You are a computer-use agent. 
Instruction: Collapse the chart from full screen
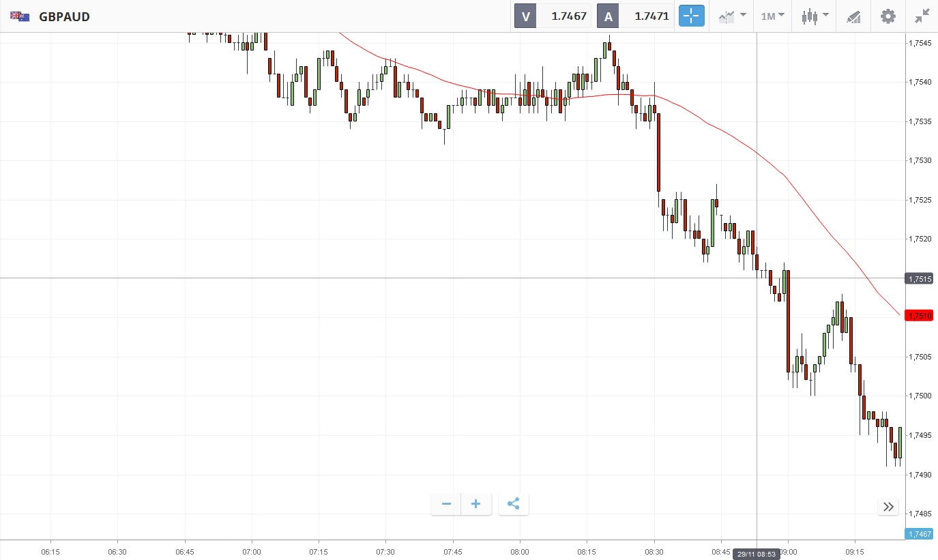(922, 16)
